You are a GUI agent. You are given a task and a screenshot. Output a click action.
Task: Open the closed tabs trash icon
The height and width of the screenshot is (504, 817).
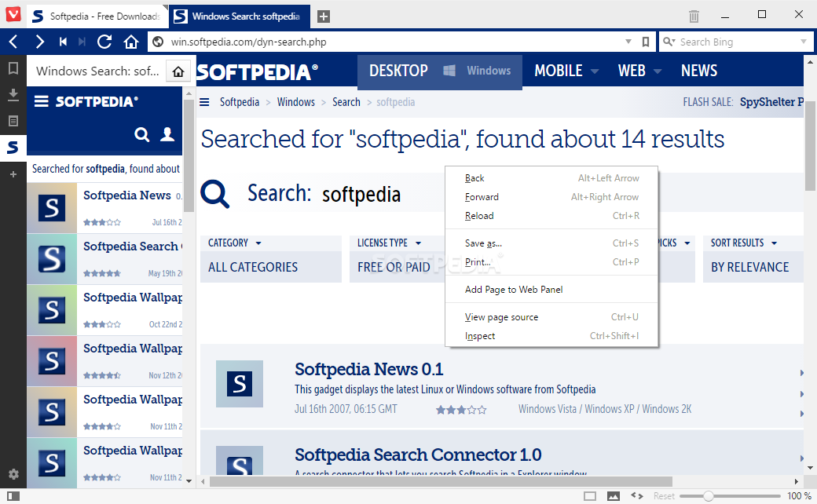tap(694, 16)
